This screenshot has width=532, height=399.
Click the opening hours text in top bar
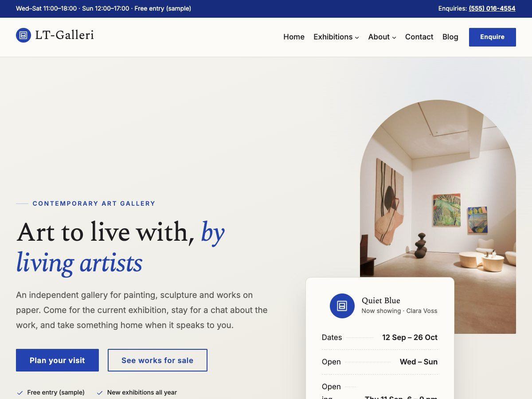point(103,8)
